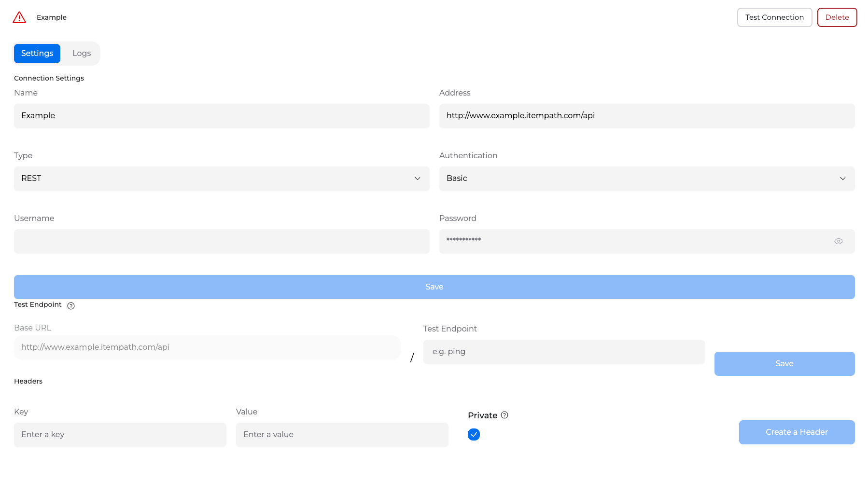Viewport: 868px width, 496px height.
Task: Open the Authentication dropdown showing Basic
Action: point(647,179)
